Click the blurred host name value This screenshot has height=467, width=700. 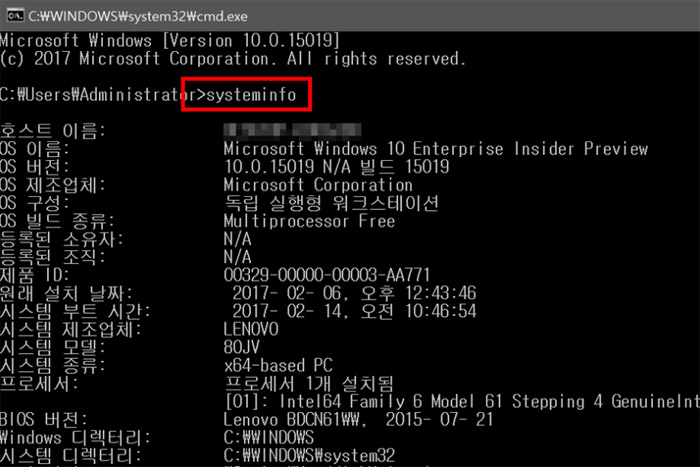tap(292, 130)
